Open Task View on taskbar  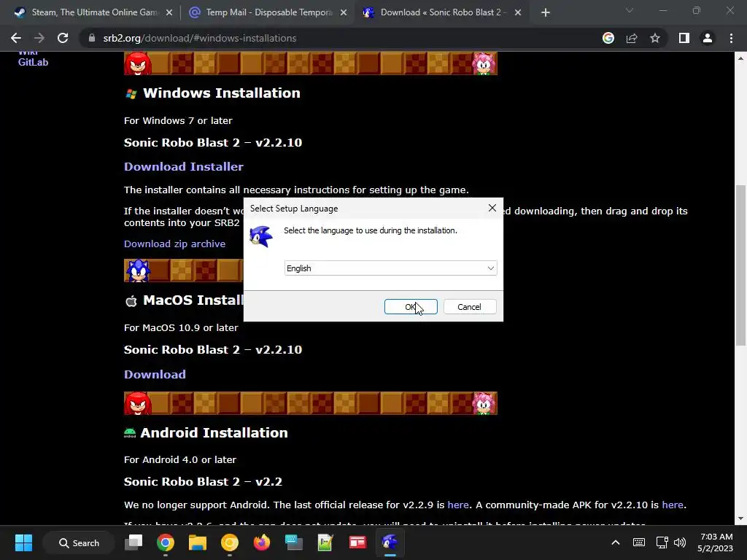(133, 542)
